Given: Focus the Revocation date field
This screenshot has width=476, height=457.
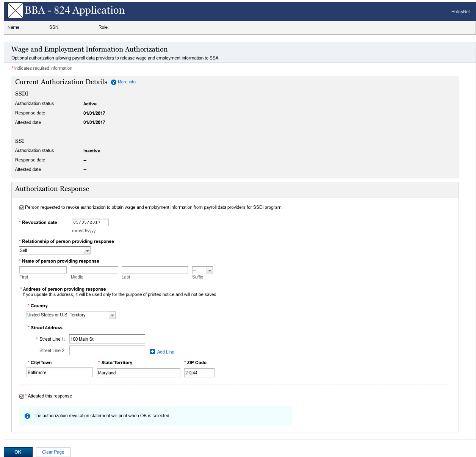Looking at the screenshot, I should point(90,222).
